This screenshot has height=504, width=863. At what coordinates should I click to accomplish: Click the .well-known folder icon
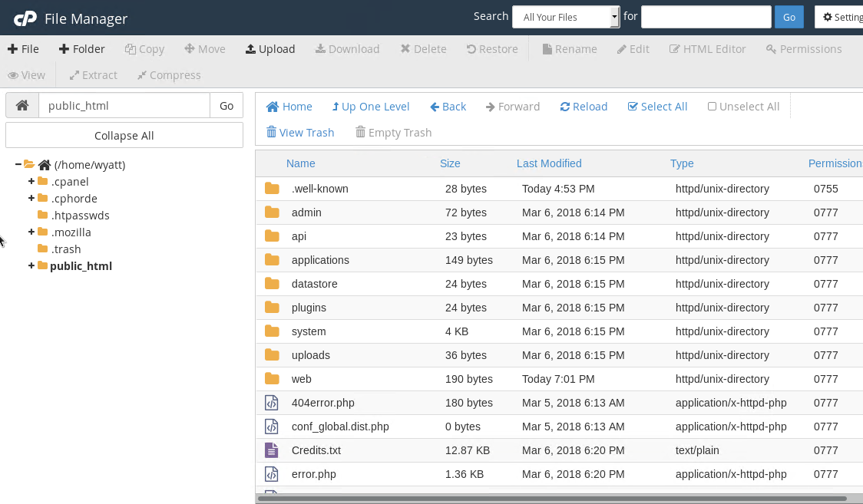click(272, 189)
